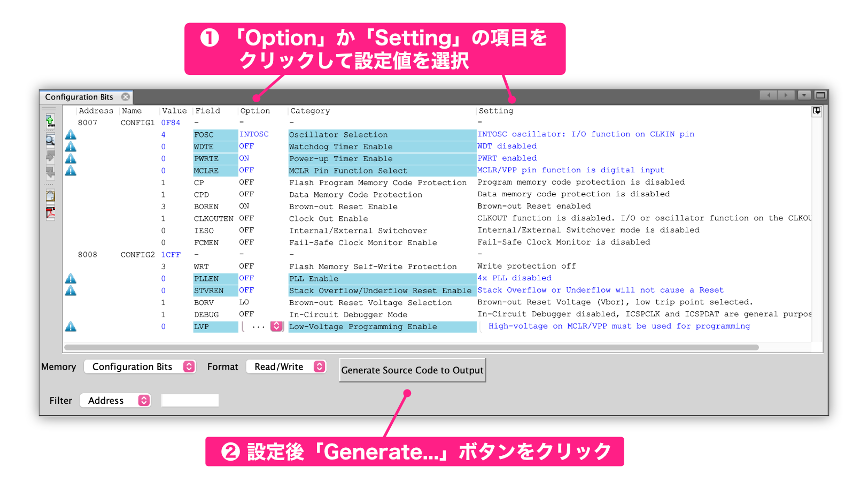Click the clipboard paste icon in left toolbar
Screen dimensions: 868x489
tap(50, 196)
